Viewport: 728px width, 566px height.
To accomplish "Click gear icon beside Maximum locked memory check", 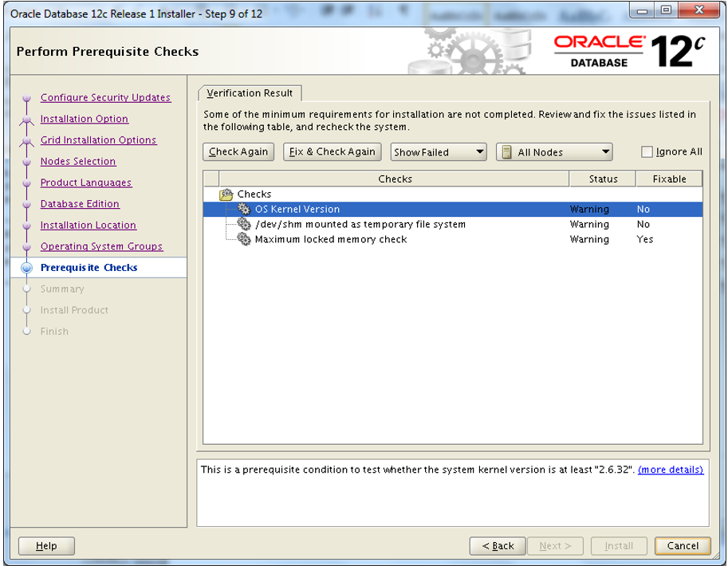I will pyautogui.click(x=244, y=239).
